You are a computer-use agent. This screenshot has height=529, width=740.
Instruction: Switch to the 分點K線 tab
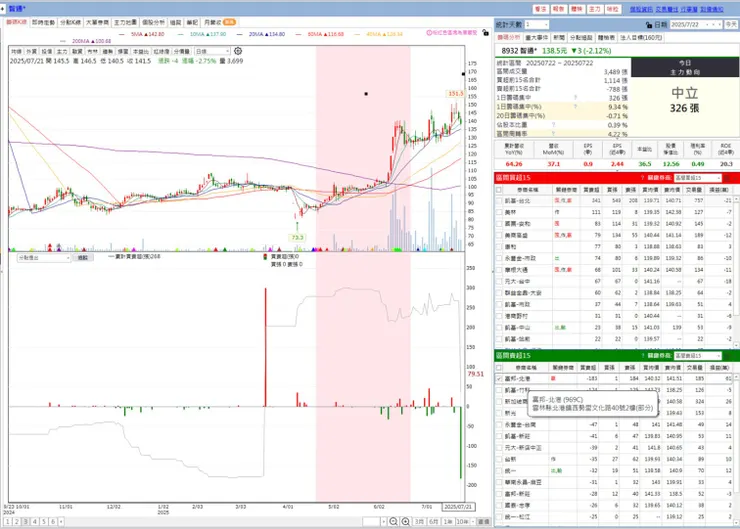click(70, 22)
